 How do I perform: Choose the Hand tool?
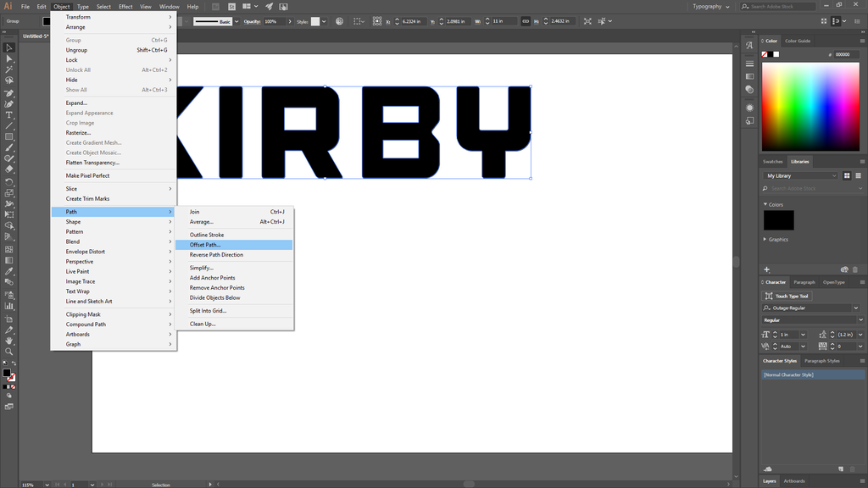tap(9, 341)
